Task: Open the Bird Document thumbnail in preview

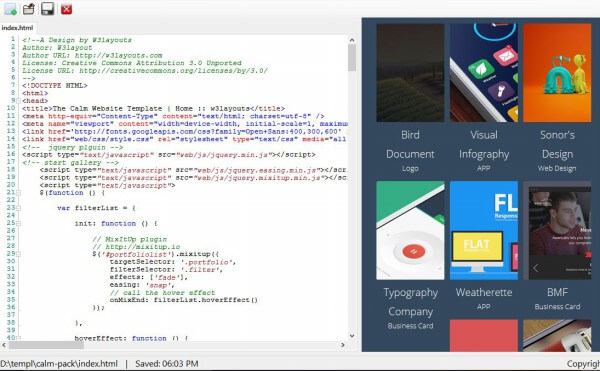Action: [410, 73]
